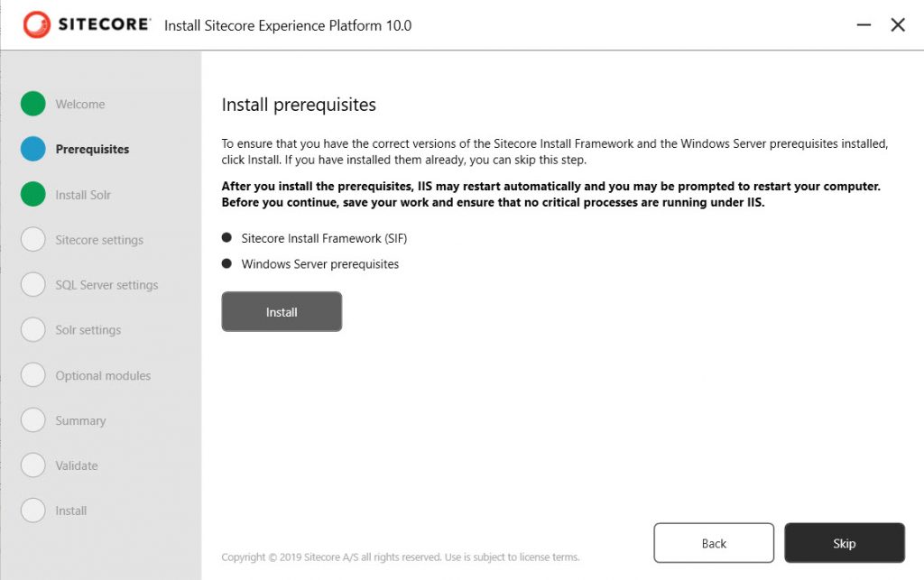Click the Solr settings step circle
This screenshot has width=924, height=580.
coord(33,330)
